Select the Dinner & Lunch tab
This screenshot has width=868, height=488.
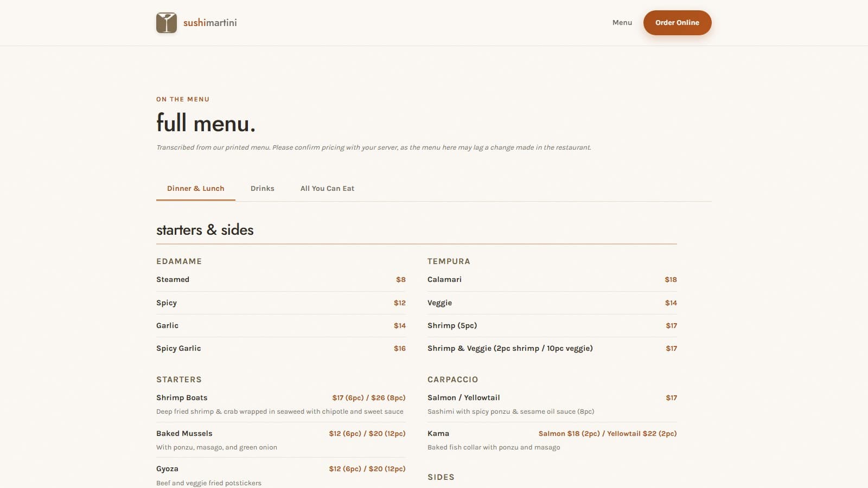(196, 189)
